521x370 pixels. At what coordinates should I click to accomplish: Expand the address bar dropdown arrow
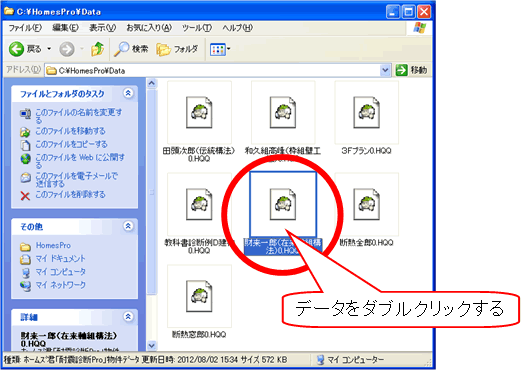(x=385, y=70)
